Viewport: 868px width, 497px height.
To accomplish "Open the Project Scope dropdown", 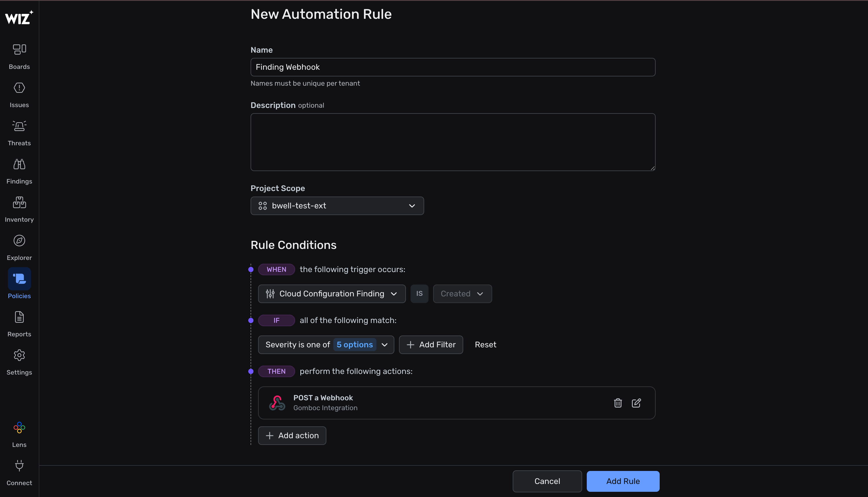I will 337,206.
